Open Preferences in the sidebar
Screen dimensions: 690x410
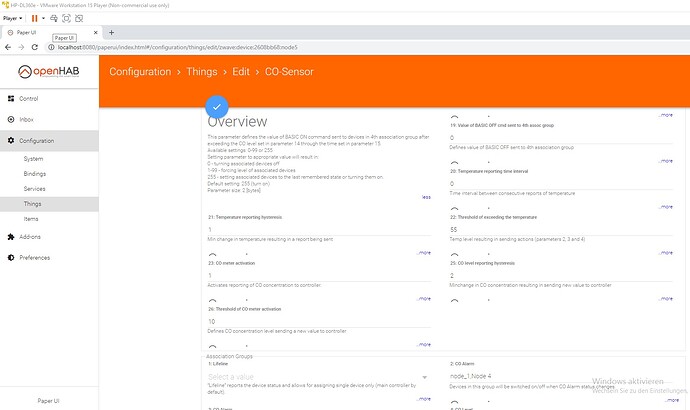pos(34,257)
